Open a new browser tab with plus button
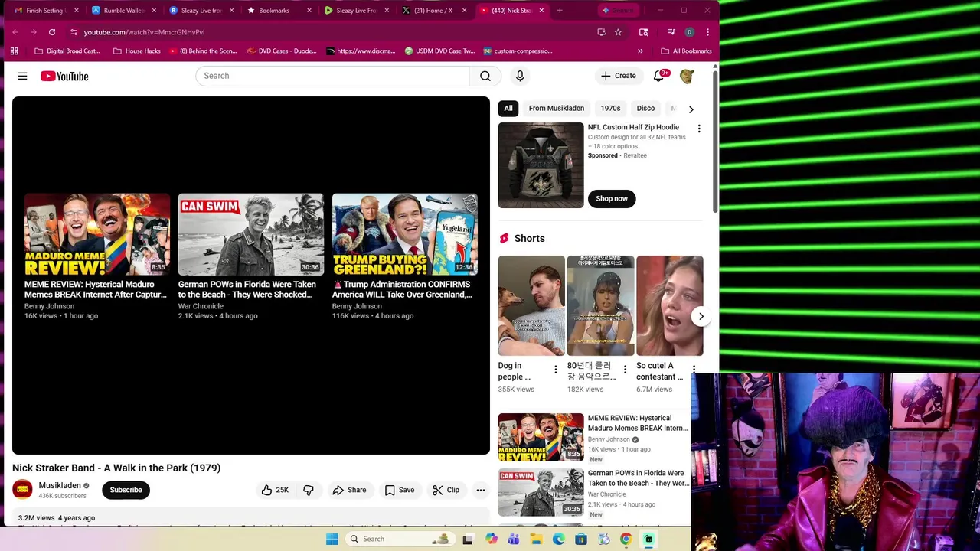The height and width of the screenshot is (551, 980). click(x=560, y=11)
